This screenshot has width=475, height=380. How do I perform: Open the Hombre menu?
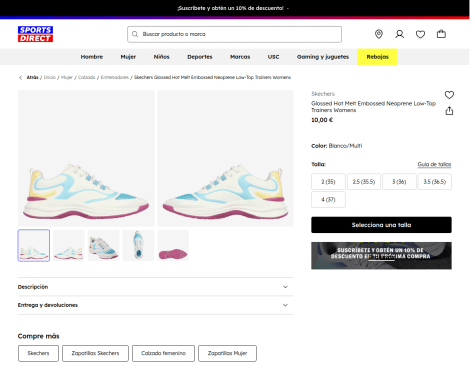[92, 57]
